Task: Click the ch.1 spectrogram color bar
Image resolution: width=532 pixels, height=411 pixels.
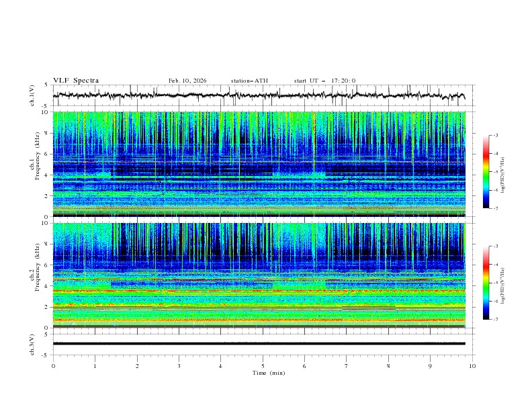Action: click(x=486, y=171)
